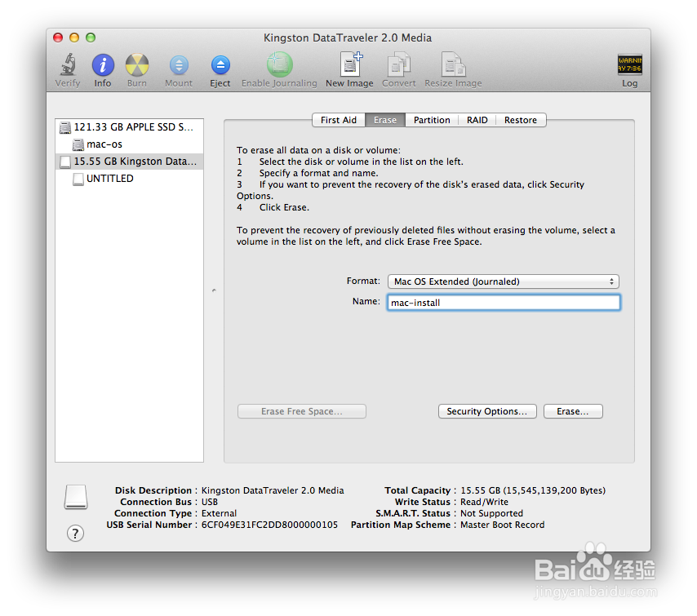Select the UNTITLED volume

coord(129,178)
